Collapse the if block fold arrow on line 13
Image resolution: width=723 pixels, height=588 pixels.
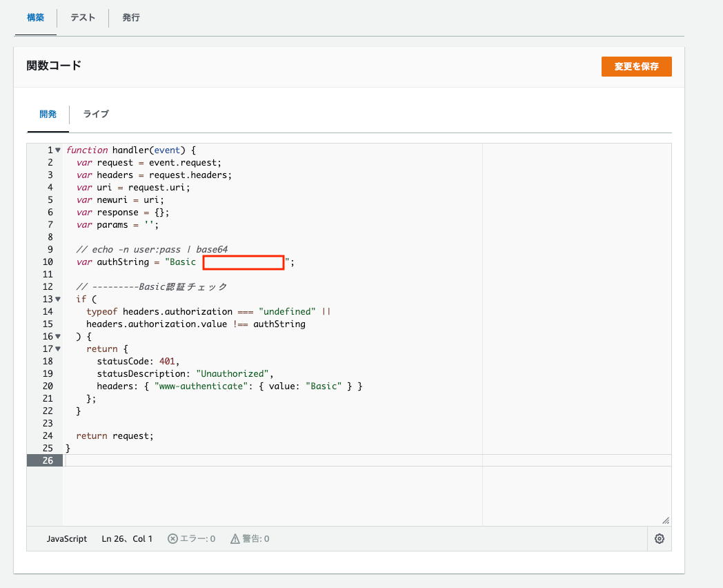pos(58,299)
